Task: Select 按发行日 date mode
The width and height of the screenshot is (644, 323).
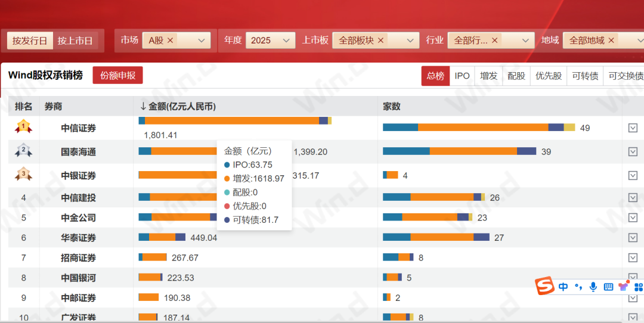Action: [x=30, y=41]
